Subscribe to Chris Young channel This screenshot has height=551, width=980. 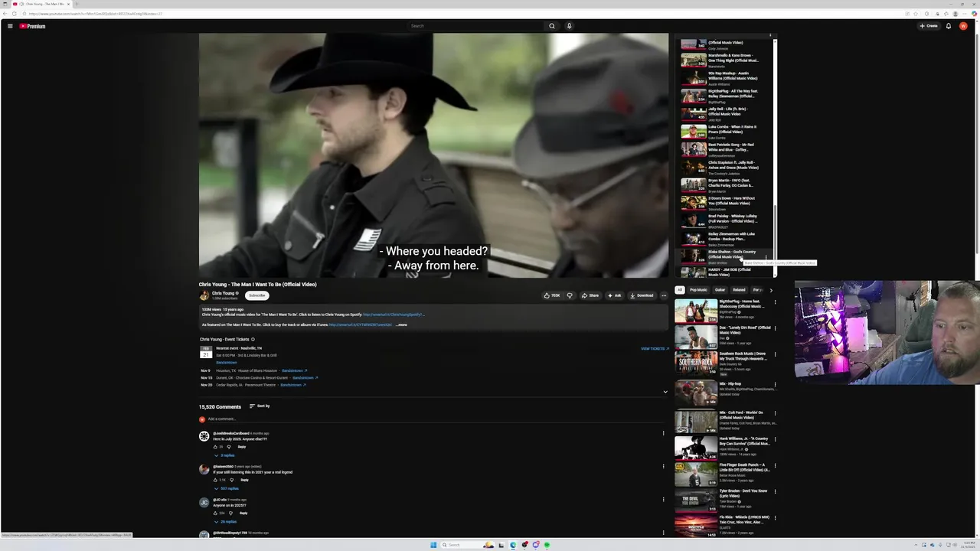[x=256, y=295]
